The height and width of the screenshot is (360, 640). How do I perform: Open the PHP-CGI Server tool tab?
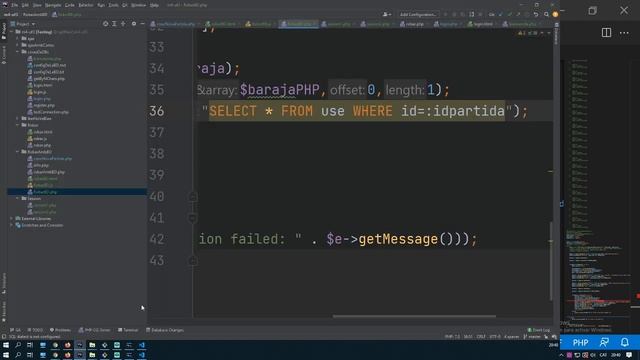click(x=95, y=330)
